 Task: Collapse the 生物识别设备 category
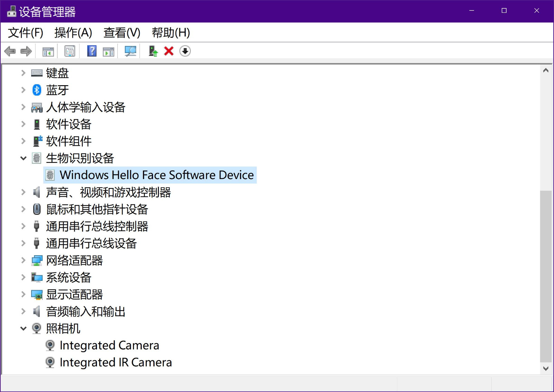(x=23, y=158)
